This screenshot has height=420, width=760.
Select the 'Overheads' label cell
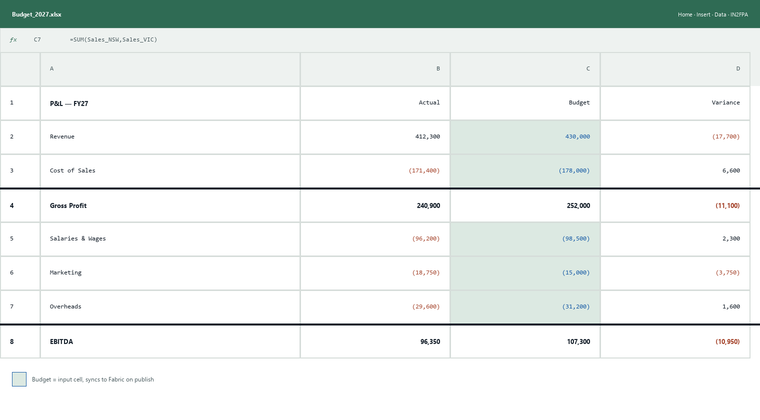click(170, 307)
